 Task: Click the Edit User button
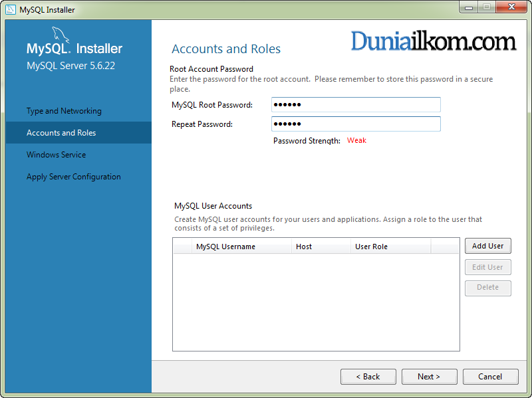tap(488, 267)
